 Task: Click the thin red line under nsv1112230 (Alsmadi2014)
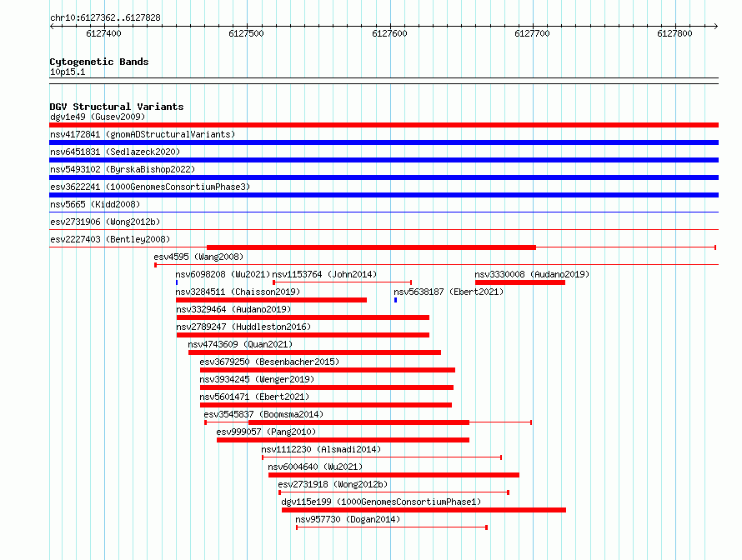(382, 457)
